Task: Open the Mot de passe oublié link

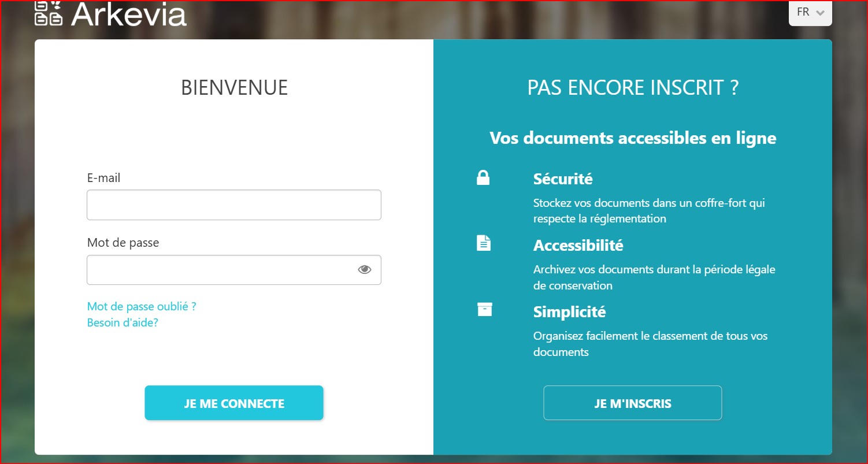Action: (141, 306)
